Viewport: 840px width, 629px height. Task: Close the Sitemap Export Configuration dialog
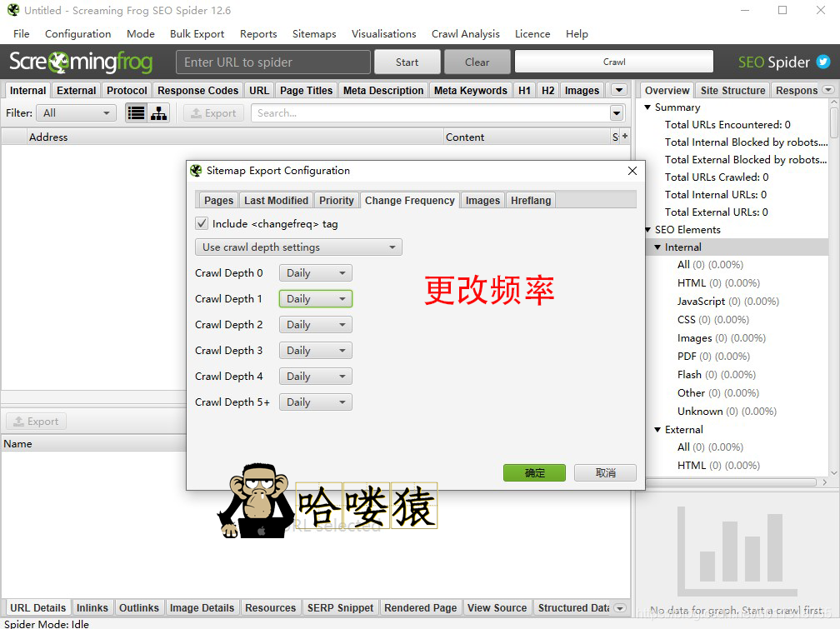632,171
